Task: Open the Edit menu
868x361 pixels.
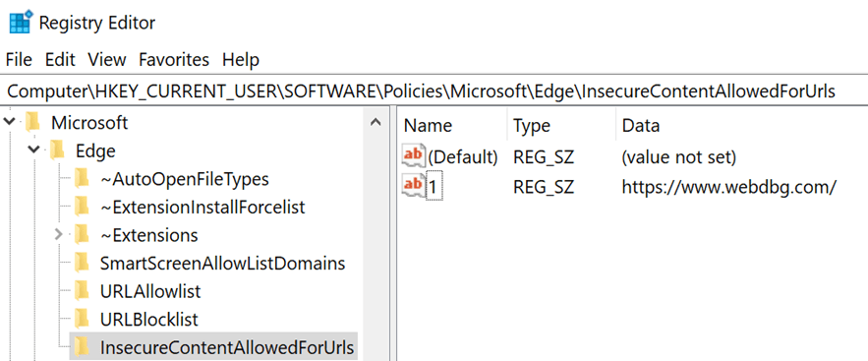Action: point(60,59)
